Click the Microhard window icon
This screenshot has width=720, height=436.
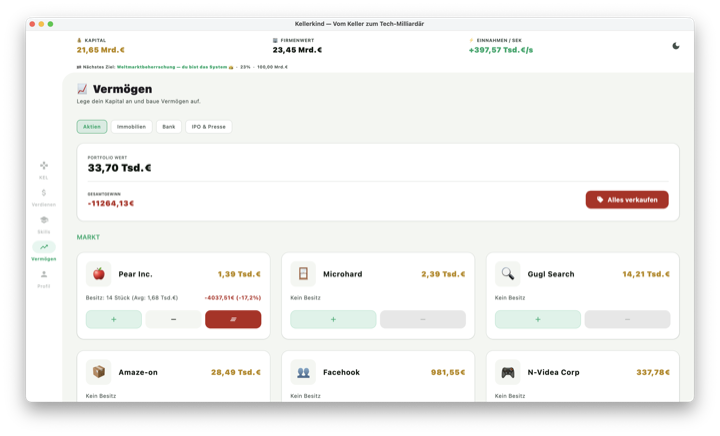(303, 274)
